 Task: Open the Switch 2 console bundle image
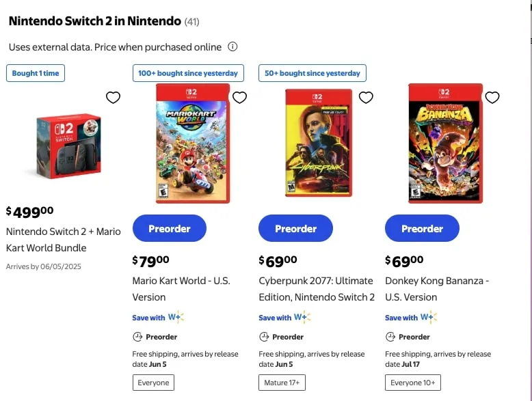pos(68,146)
